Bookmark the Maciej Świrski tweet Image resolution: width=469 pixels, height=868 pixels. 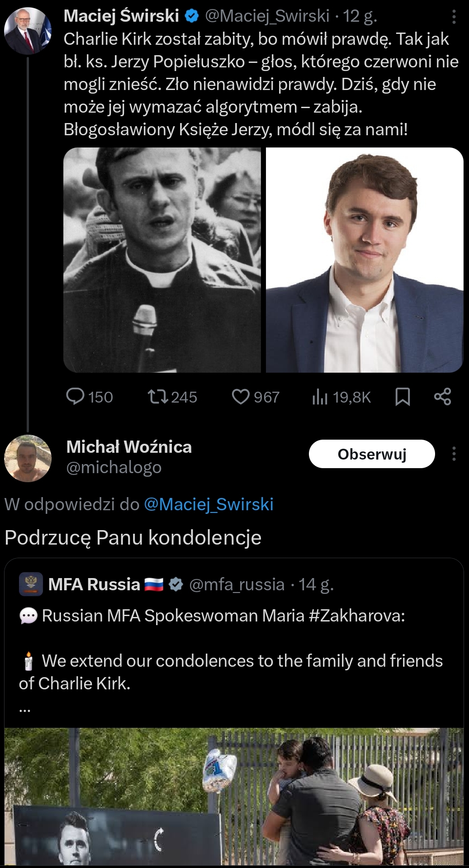point(403,397)
